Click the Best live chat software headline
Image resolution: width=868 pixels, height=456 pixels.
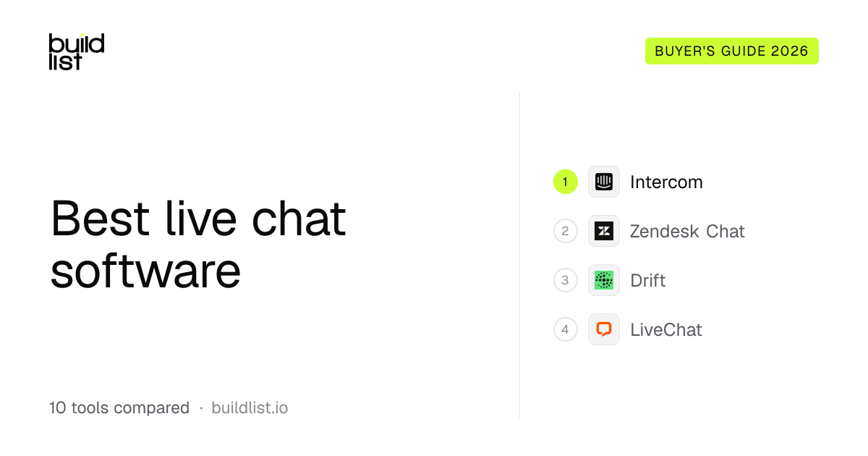[199, 245]
